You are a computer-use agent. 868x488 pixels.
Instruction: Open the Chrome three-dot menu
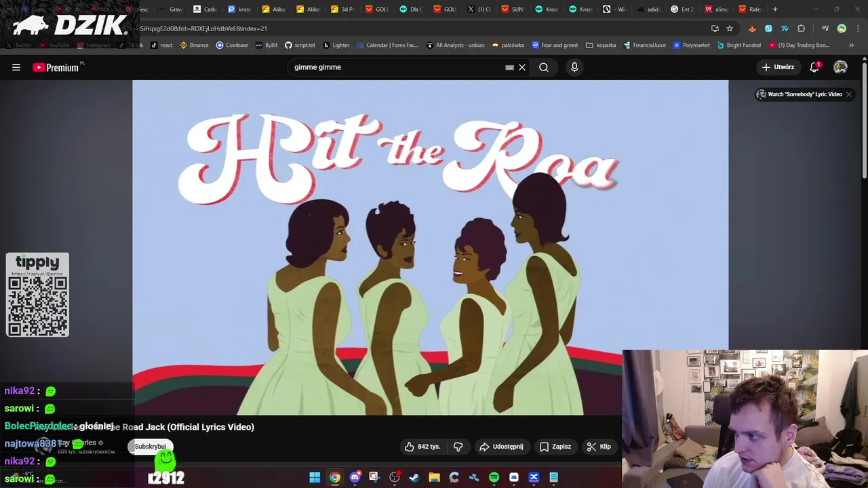click(857, 28)
